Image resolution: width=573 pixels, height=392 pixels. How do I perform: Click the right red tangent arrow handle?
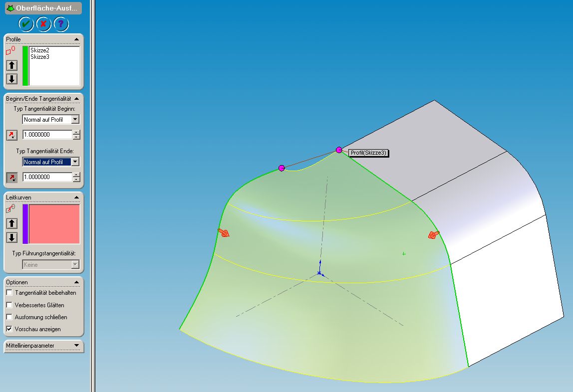pyautogui.click(x=434, y=235)
